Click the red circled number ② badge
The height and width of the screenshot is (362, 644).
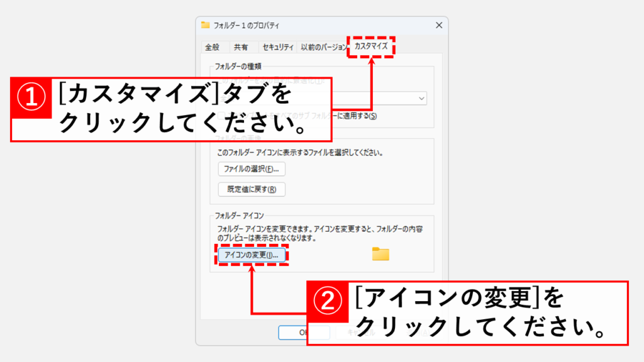click(x=326, y=303)
